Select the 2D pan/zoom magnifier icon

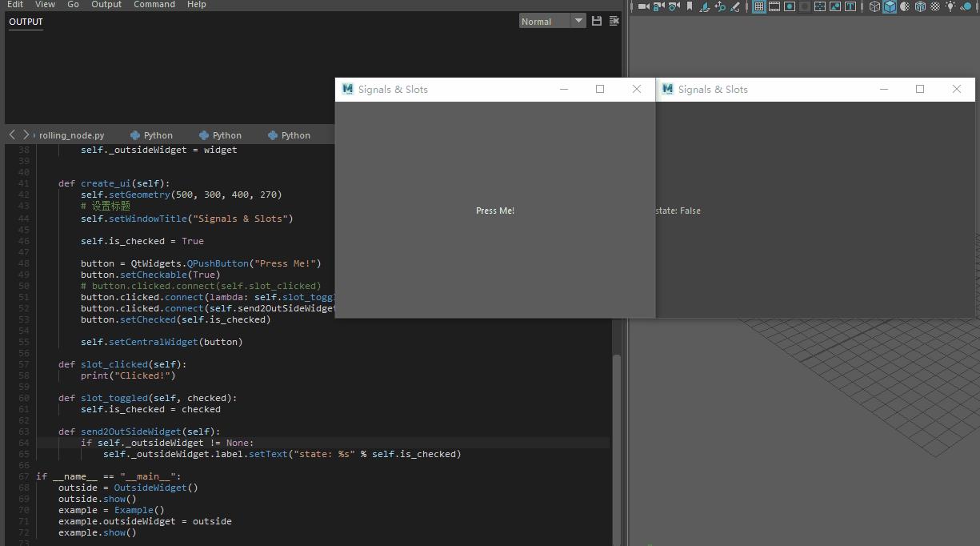[722, 6]
